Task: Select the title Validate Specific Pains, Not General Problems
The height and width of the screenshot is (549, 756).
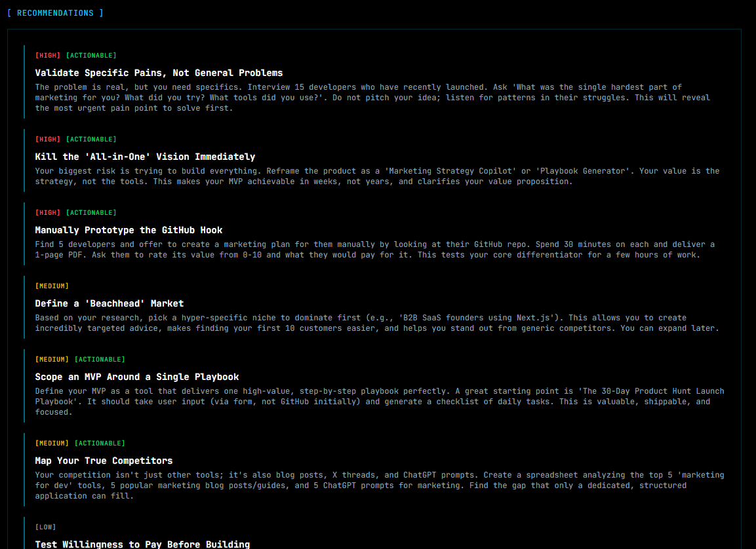Action: tap(159, 73)
